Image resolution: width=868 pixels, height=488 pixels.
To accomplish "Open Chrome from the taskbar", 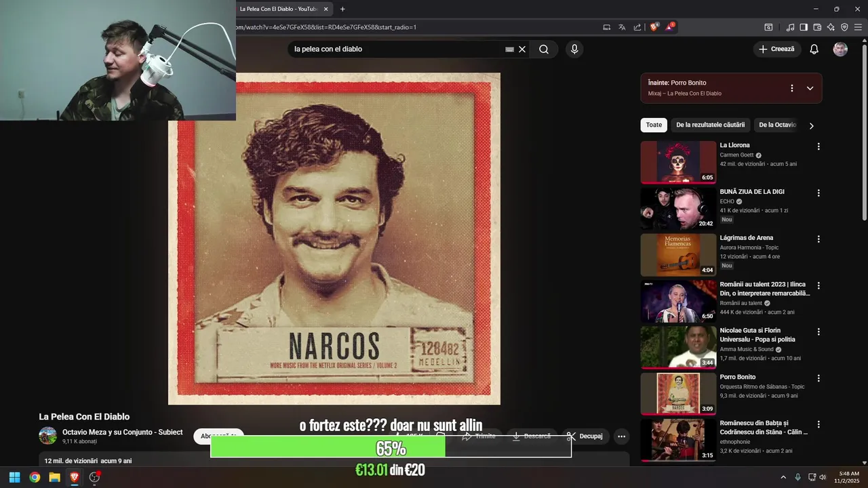I will click(x=35, y=477).
